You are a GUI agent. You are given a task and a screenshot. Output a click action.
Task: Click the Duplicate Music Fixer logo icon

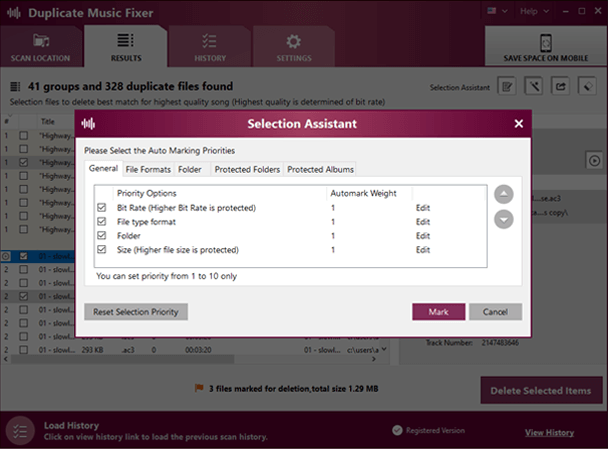coord(14,13)
